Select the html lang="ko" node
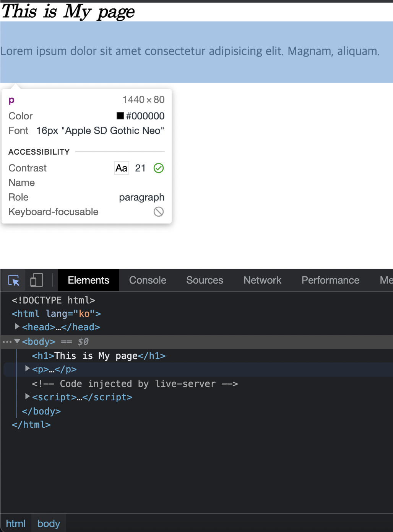 click(56, 314)
